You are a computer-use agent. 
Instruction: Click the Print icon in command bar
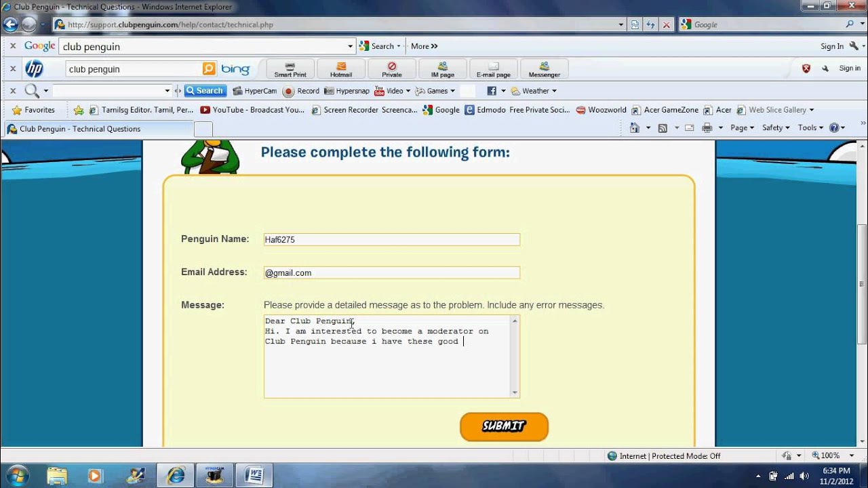[707, 127]
